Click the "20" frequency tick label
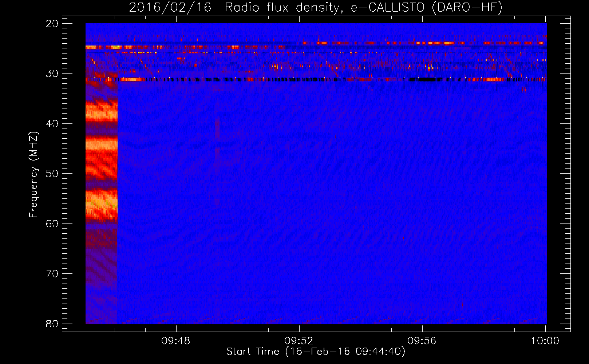Screen dimensions: 589x364 click(52, 24)
